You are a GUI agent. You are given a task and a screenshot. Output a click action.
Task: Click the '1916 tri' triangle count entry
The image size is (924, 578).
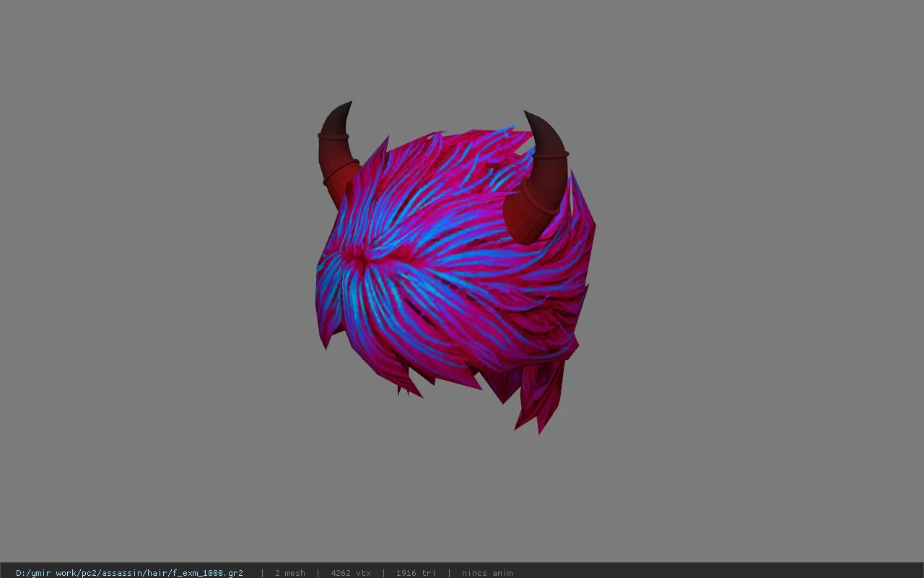(416, 573)
